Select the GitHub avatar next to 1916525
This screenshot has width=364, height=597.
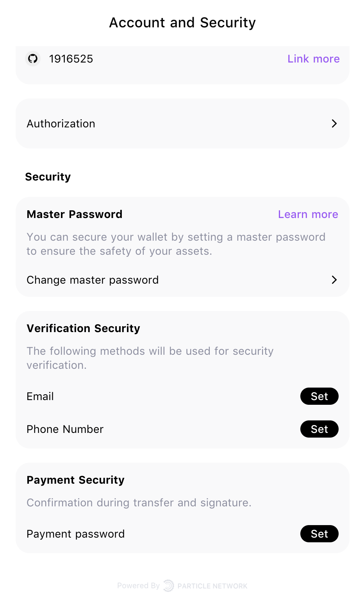point(33,59)
